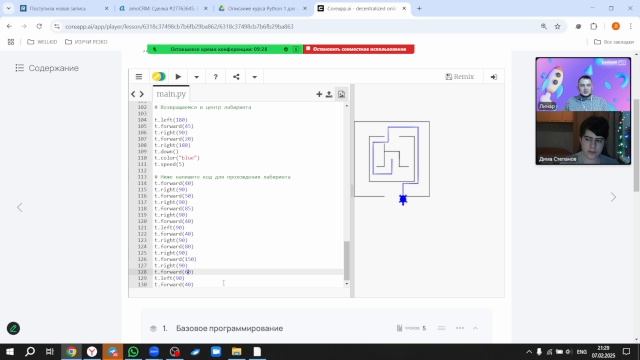Go to previous file with left chevron
Image resolution: width=640 pixels, height=360 pixels.
[x=133, y=94]
